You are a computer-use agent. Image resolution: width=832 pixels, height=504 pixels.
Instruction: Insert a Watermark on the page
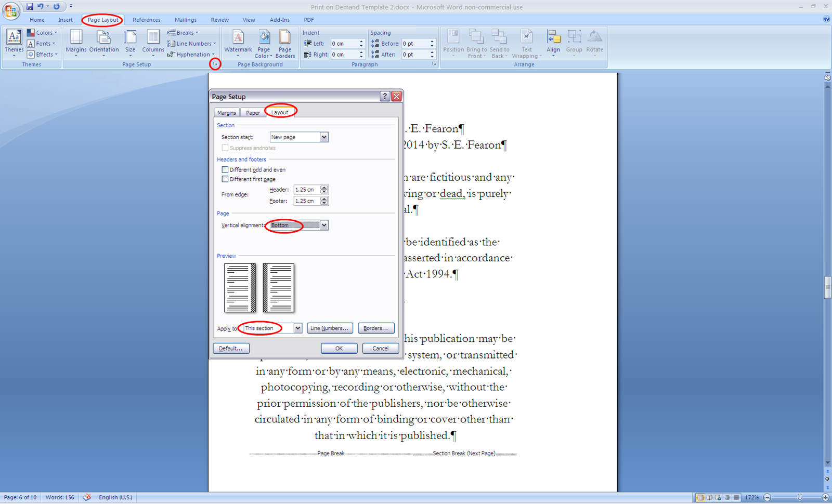tap(238, 43)
